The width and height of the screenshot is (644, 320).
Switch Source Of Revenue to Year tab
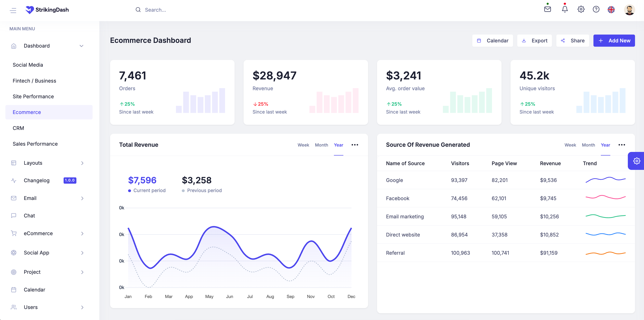pyautogui.click(x=606, y=145)
